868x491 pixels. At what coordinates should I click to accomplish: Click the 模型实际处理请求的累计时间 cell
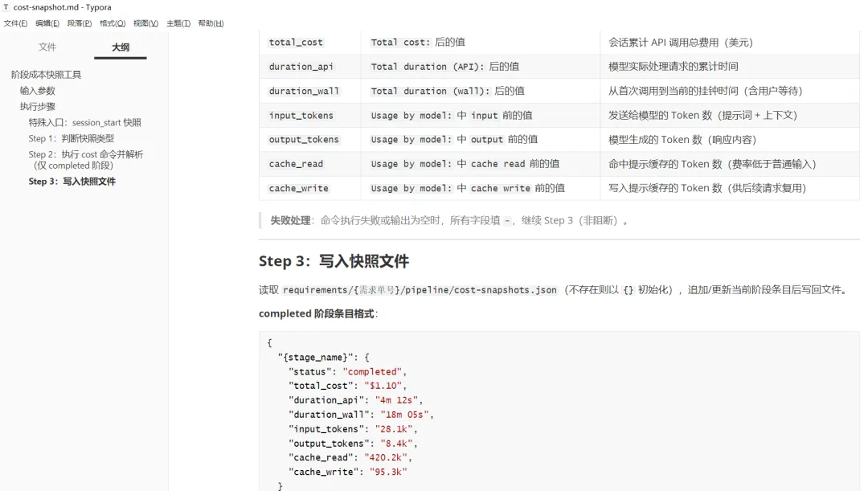click(730, 67)
